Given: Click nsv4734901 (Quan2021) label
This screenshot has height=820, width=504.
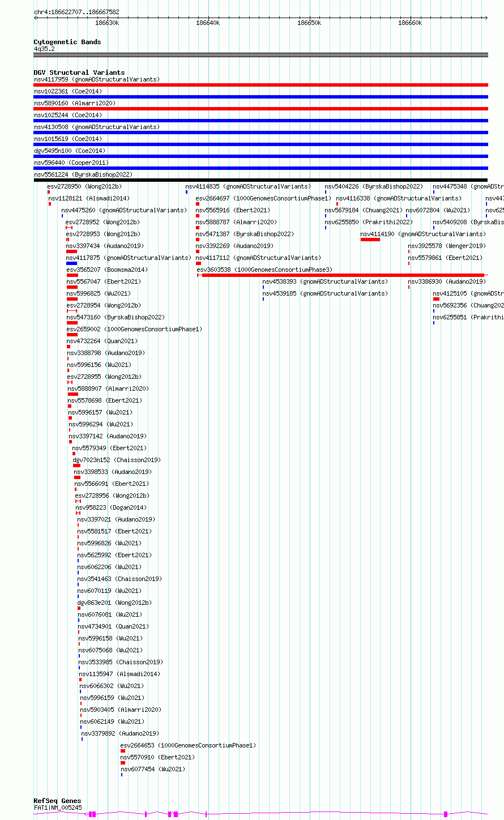Looking at the screenshot, I should click(113, 626).
